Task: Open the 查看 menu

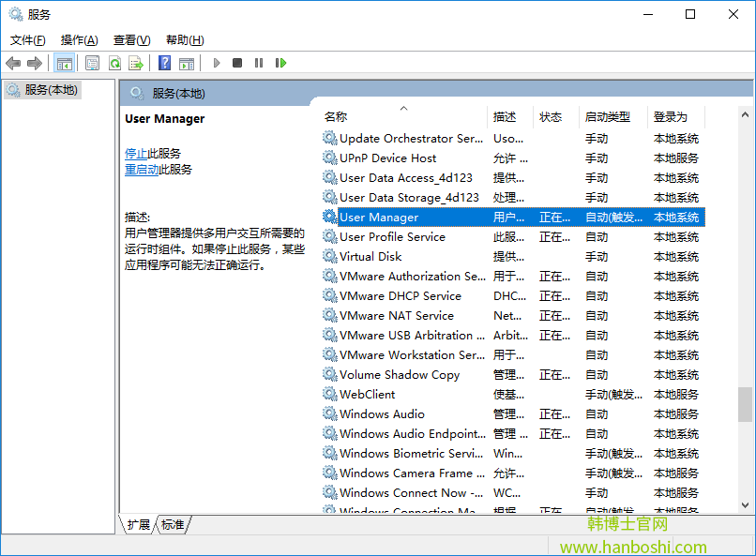Action: (x=131, y=40)
